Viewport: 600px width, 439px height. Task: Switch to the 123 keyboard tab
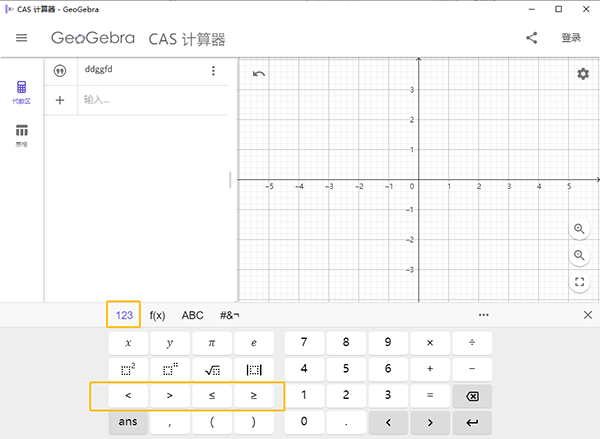coord(124,315)
